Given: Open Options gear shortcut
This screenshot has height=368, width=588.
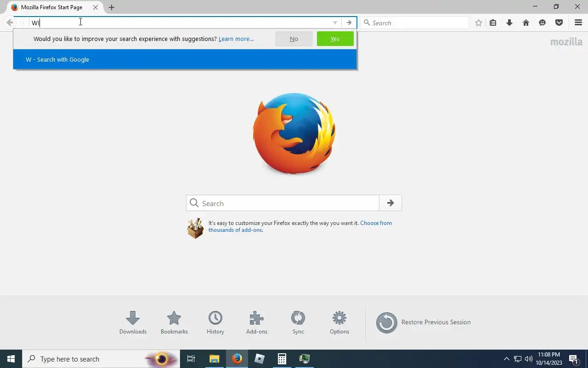Looking at the screenshot, I should tap(339, 322).
